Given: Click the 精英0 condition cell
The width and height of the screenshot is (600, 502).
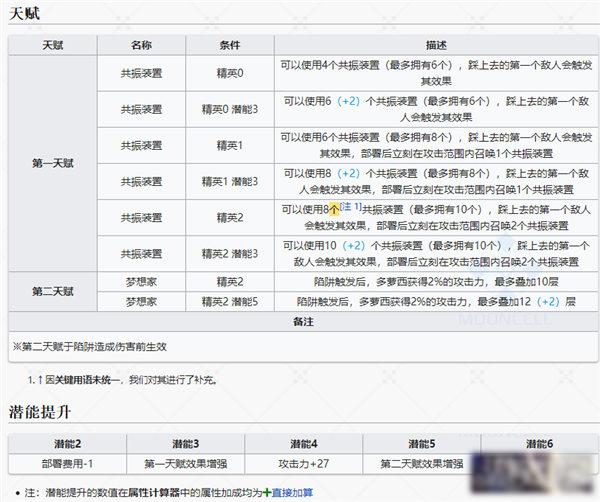Looking at the screenshot, I should coord(230,73).
